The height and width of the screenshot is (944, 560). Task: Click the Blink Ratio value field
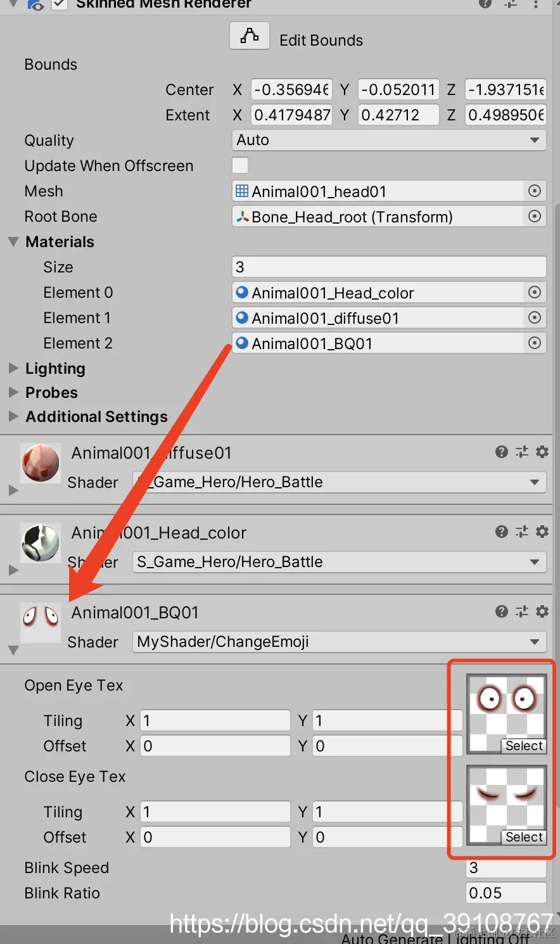click(506, 893)
